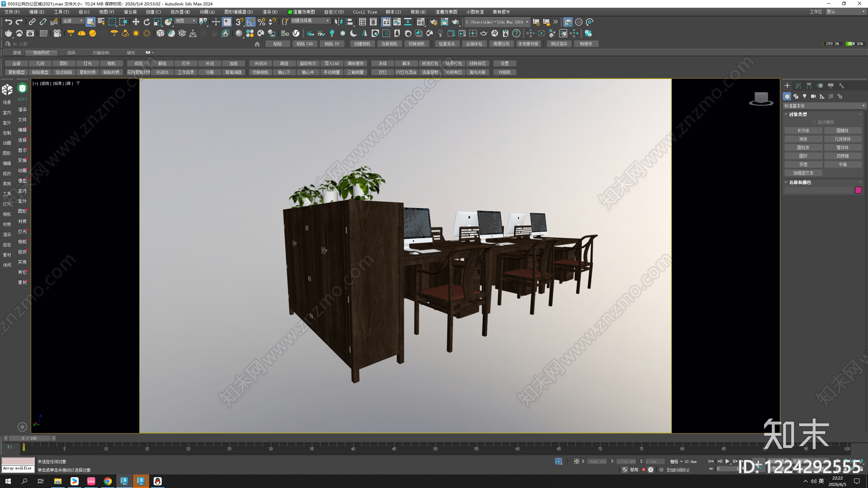Click the magenta object color swatch
The height and width of the screenshot is (488, 868).
858,190
